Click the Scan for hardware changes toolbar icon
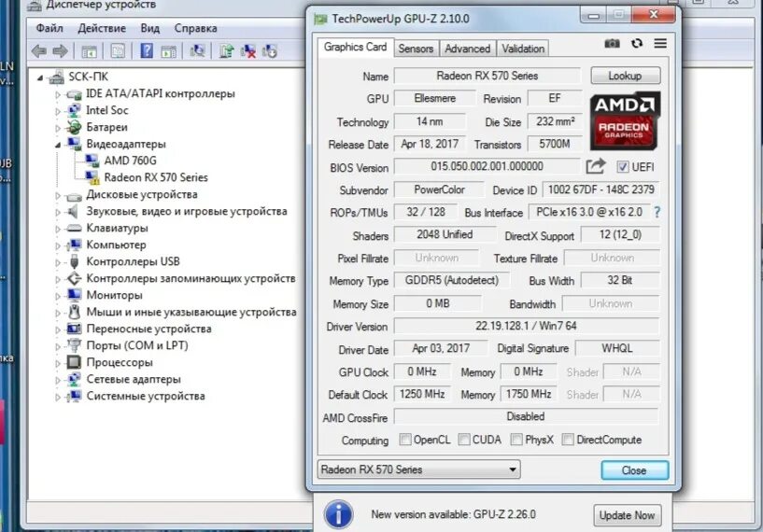The height and width of the screenshot is (532, 763). click(x=197, y=50)
